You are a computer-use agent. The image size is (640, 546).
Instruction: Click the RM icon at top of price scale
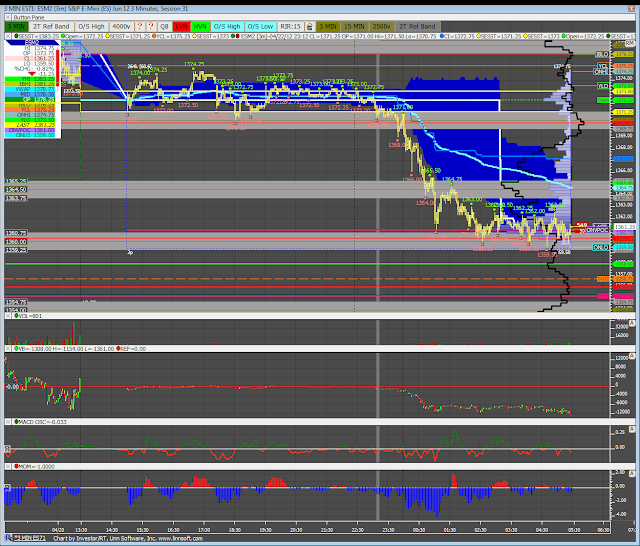(629, 43)
